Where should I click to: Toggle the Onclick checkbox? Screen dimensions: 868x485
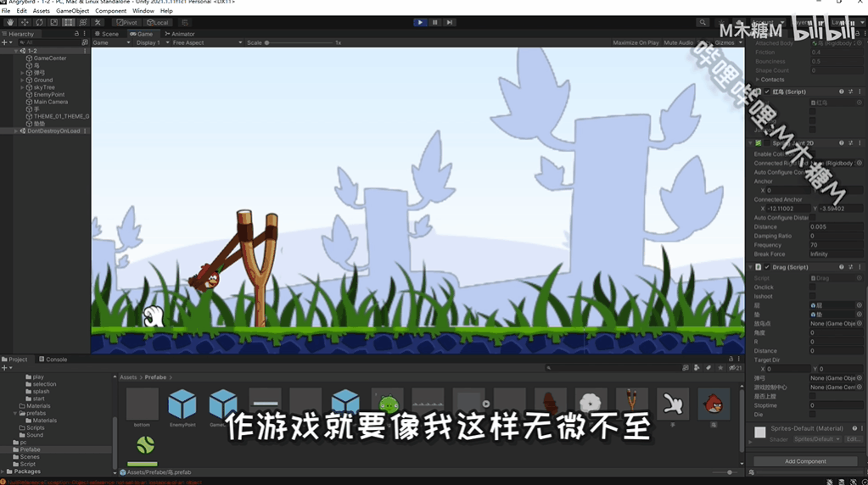(812, 287)
